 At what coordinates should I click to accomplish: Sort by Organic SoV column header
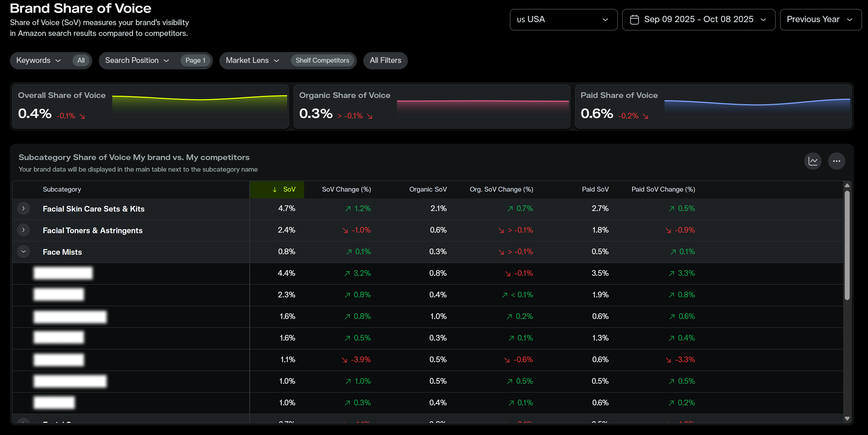tap(428, 190)
